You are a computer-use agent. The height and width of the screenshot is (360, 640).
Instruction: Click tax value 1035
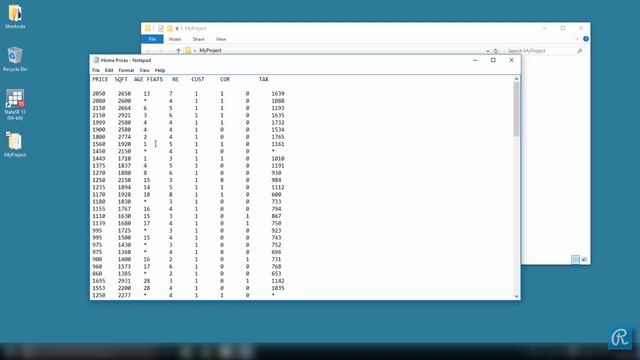(278, 288)
